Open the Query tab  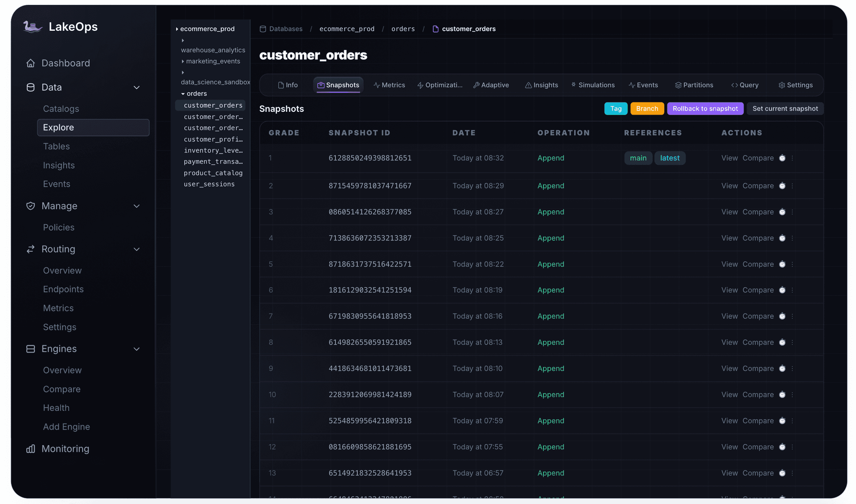(x=745, y=85)
